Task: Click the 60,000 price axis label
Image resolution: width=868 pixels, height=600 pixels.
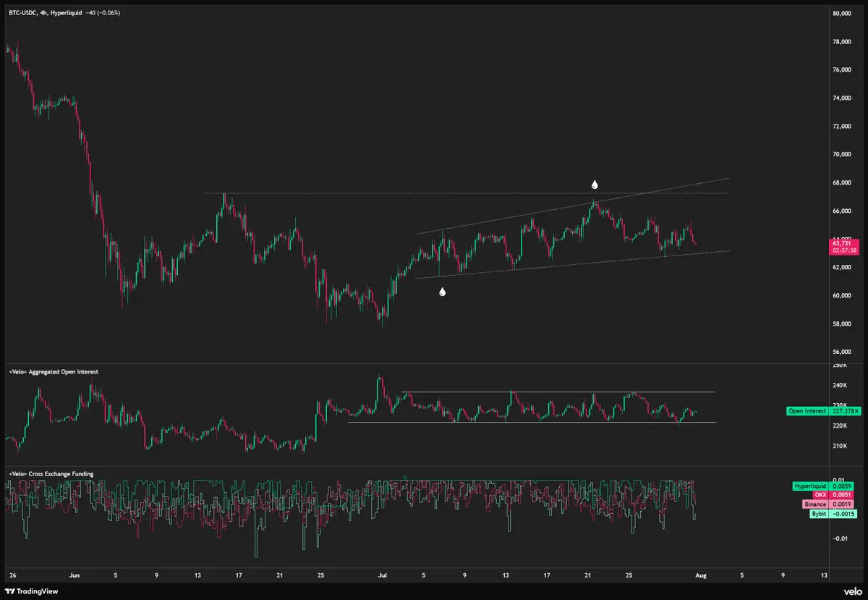Action: point(843,295)
